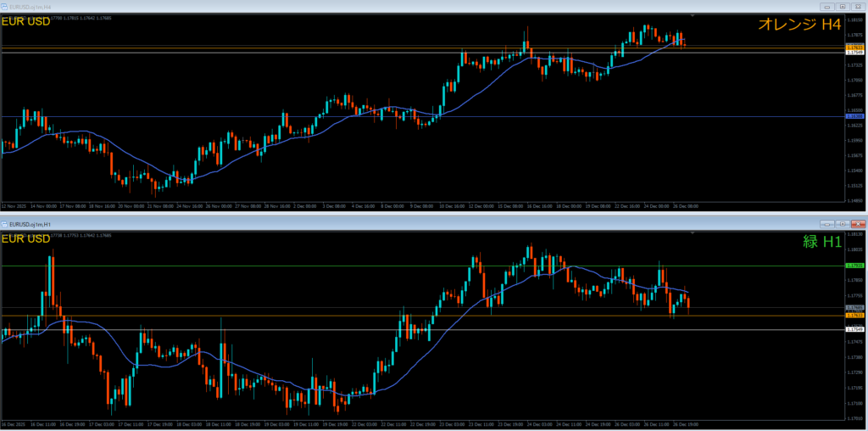Click the H4 chart window title icon
Screen dimensions: 868x431
tap(5, 7)
